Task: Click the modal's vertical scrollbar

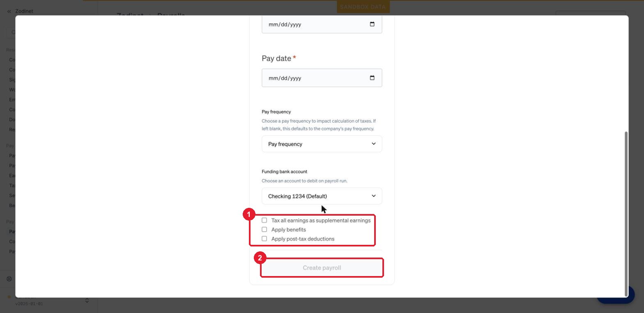Action: (x=626, y=214)
